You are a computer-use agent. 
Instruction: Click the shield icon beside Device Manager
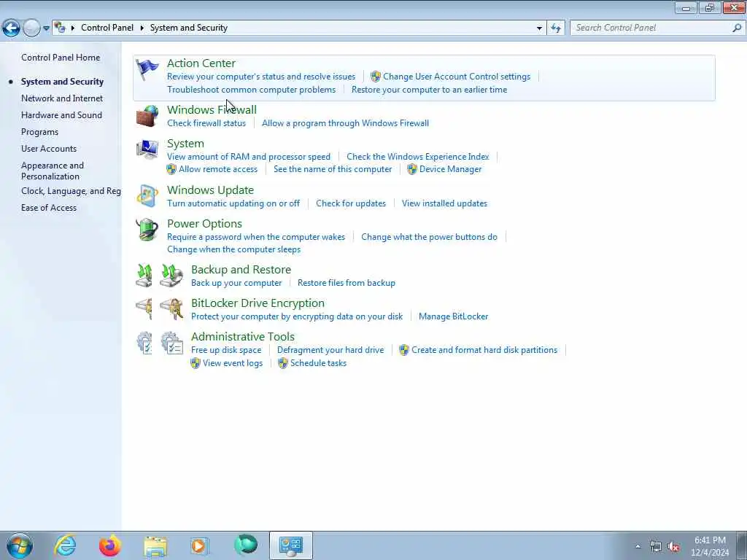(x=412, y=169)
